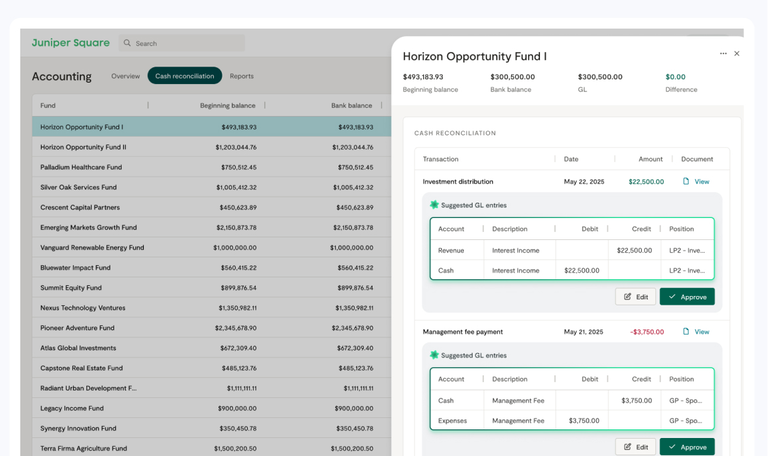The width and height of the screenshot is (768, 456).
Task: Click the sparkle icon above Management fee entries
Action: [434, 355]
